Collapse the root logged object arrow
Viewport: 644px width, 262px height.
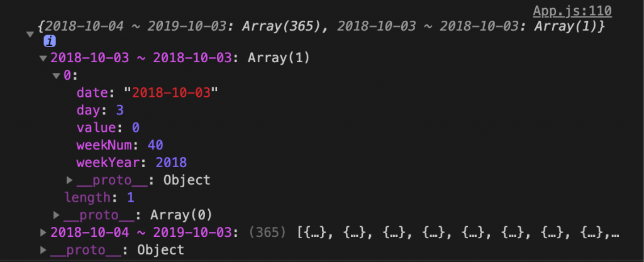30,35
